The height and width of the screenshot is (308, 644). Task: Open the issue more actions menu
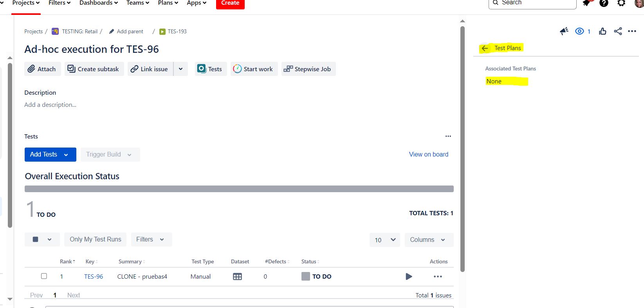632,31
